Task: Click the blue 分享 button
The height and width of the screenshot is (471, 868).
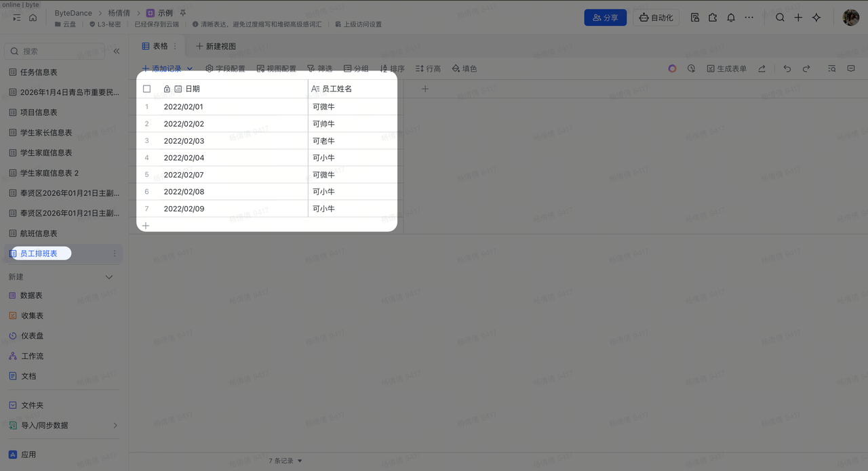Action: tap(605, 18)
